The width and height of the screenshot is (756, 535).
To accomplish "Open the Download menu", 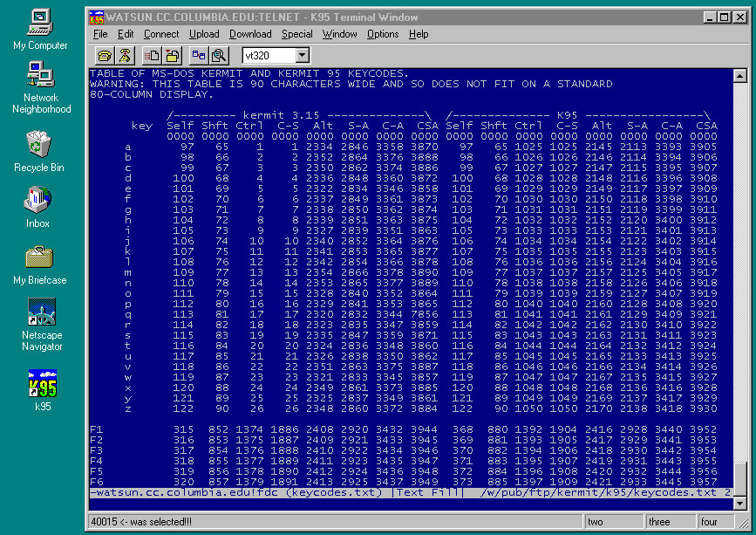I will [250, 34].
